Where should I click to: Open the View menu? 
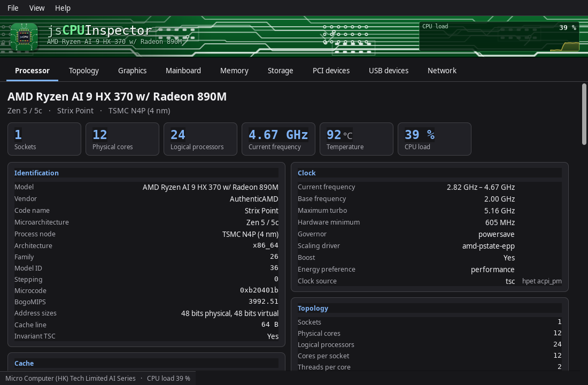[x=37, y=8]
